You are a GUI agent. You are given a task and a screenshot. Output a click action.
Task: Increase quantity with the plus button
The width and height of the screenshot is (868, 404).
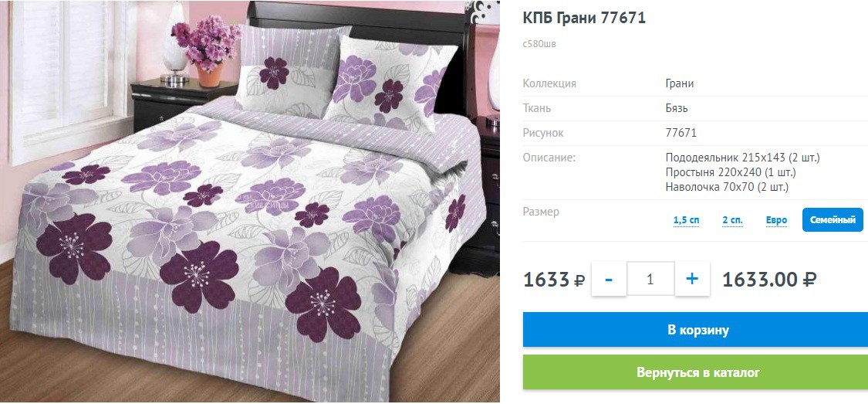692,279
